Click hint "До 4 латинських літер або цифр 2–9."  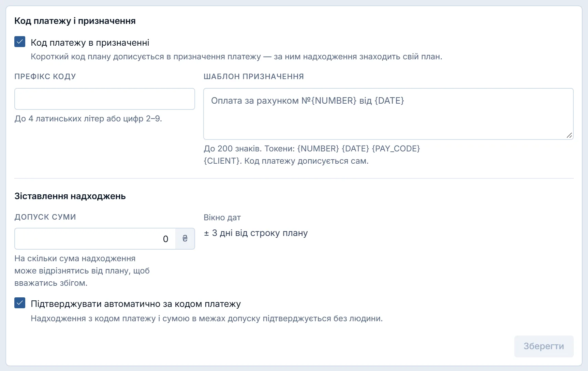point(88,119)
